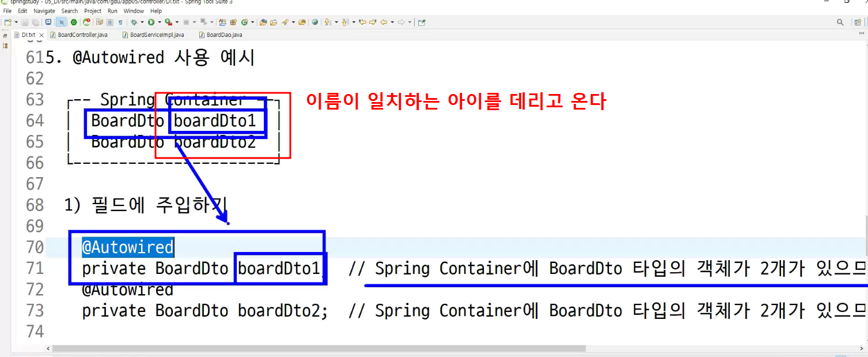Expand the New Java Class dropdown arrow
868x357 pixels.
coord(252,22)
